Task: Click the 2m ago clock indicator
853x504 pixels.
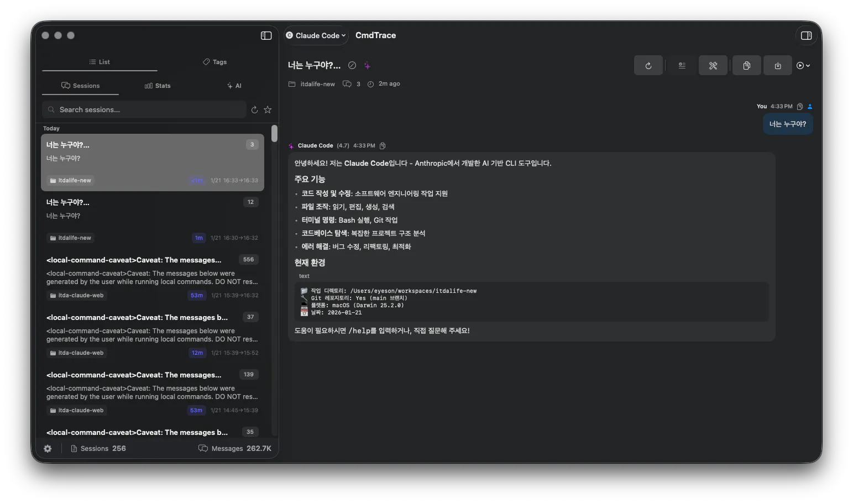Action: click(x=384, y=84)
